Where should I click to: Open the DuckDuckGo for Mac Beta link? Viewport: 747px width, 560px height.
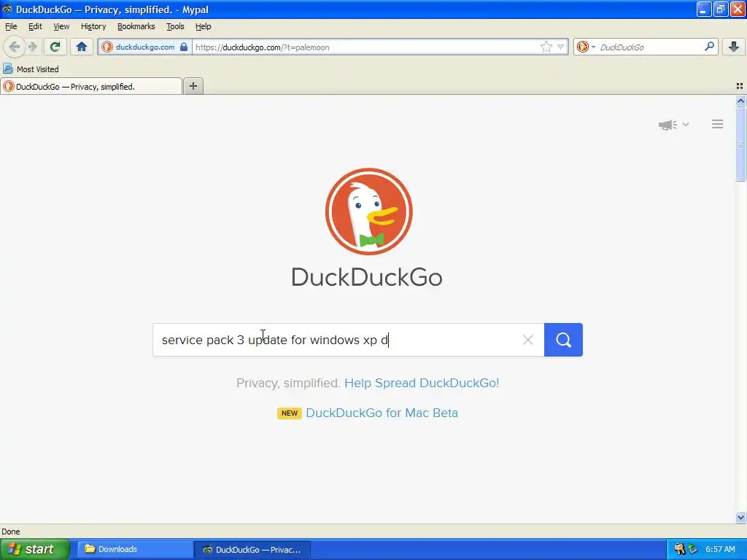[382, 413]
